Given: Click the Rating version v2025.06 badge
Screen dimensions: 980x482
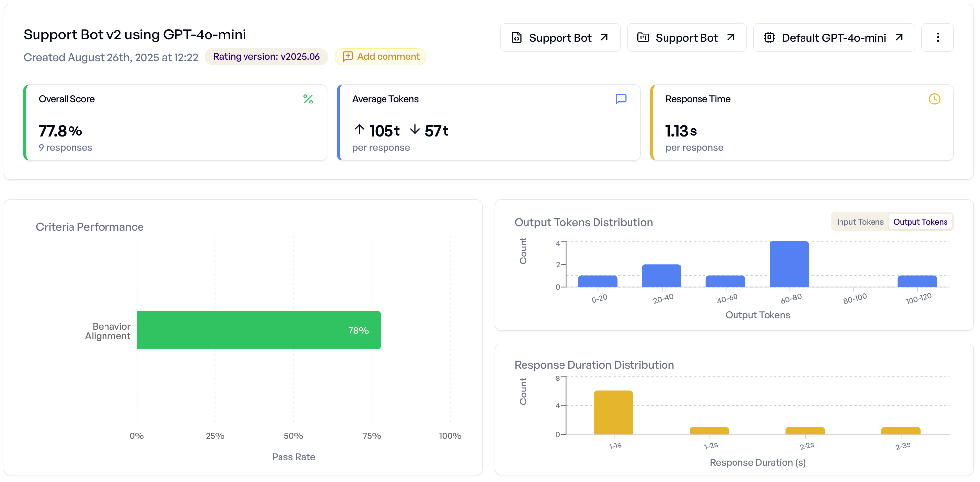Looking at the screenshot, I should pyautogui.click(x=266, y=57).
